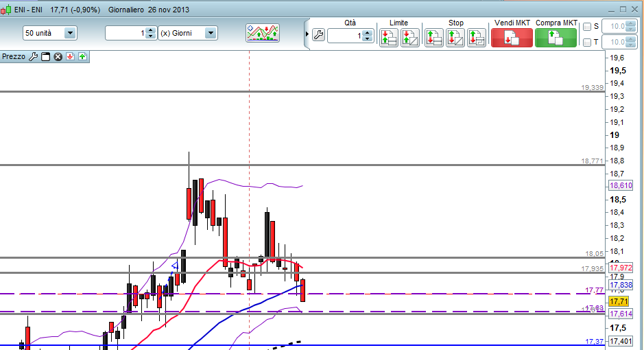Image resolution: width=644 pixels, height=350 pixels.
Task: Enable the S checkbox
Action: coord(587,27)
